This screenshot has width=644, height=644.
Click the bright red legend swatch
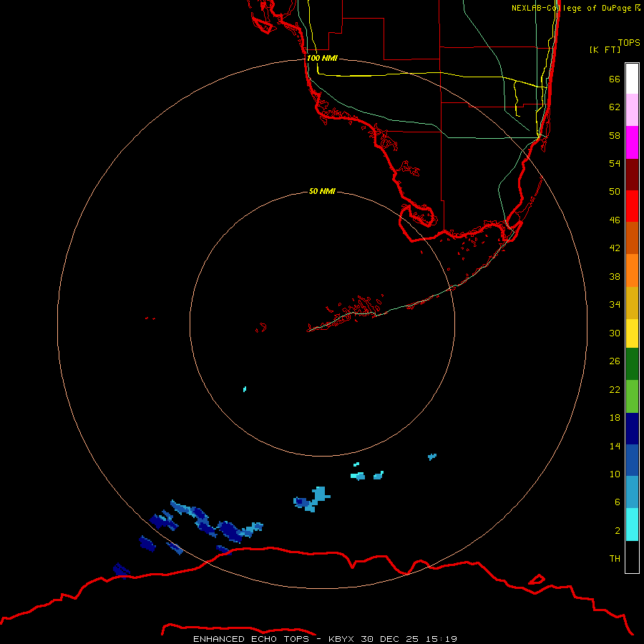[632, 206]
